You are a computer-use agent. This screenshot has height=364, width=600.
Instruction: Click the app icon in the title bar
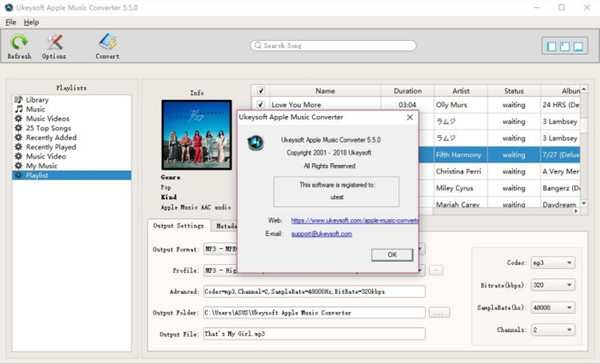(x=8, y=7)
